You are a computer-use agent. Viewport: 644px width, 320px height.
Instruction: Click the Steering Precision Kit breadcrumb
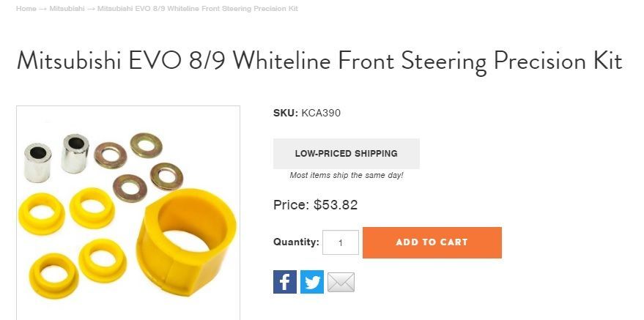(197, 9)
